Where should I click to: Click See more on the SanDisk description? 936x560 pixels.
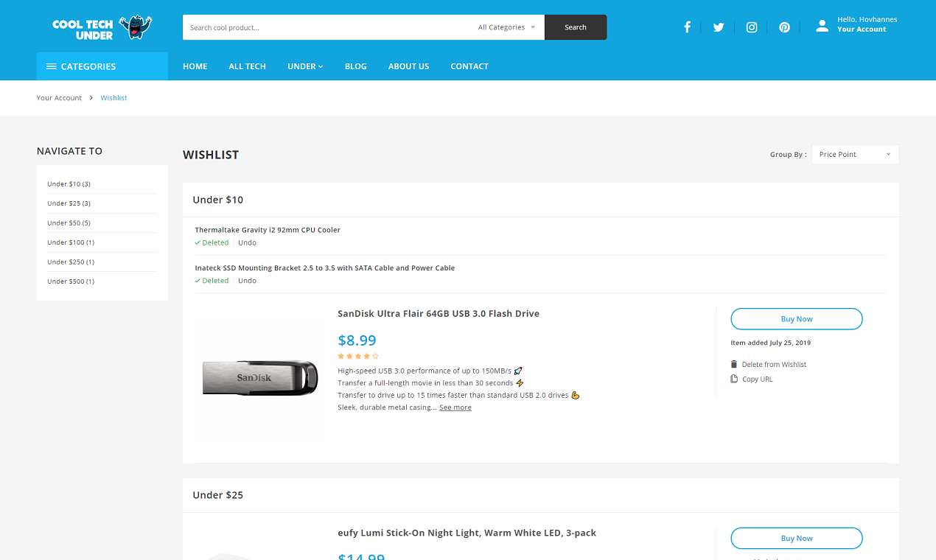pyautogui.click(x=455, y=407)
